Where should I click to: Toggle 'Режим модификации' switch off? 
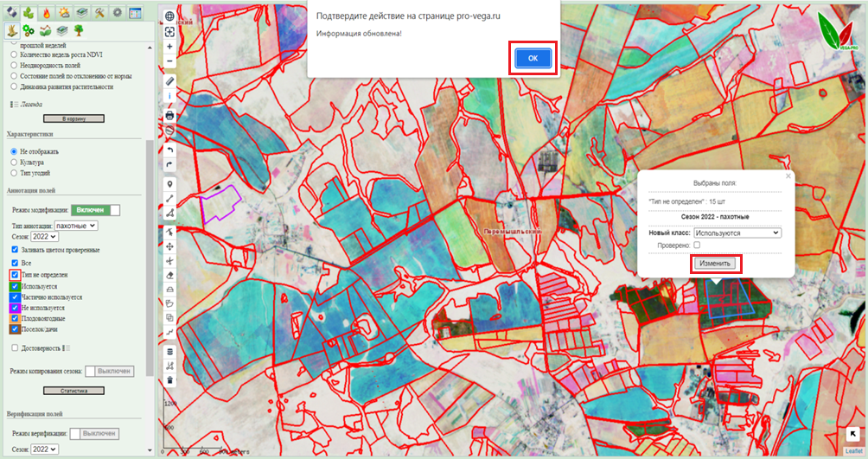96,209
